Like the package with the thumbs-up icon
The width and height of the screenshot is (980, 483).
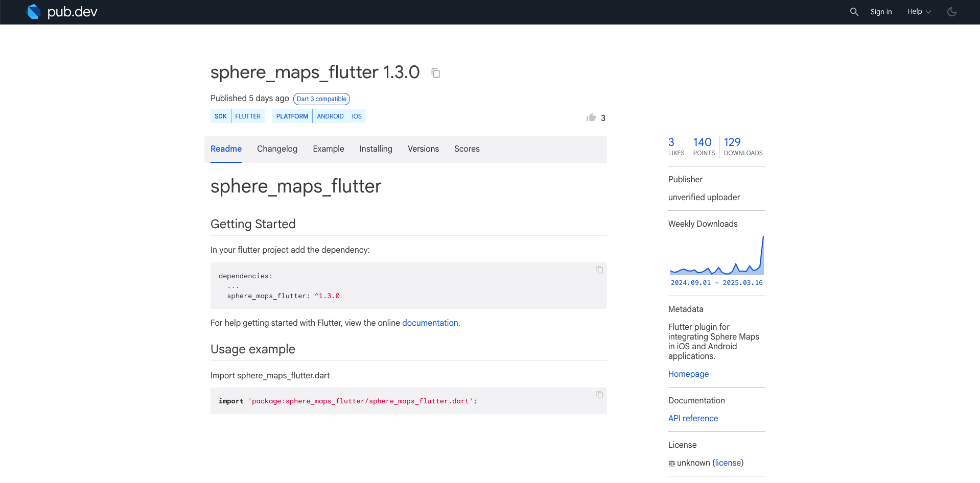[591, 117]
